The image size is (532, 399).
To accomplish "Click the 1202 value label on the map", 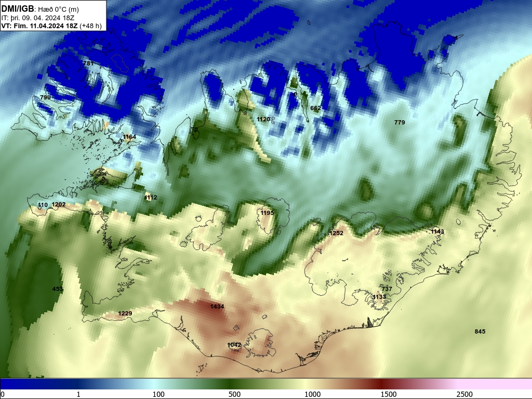I will point(59,204).
